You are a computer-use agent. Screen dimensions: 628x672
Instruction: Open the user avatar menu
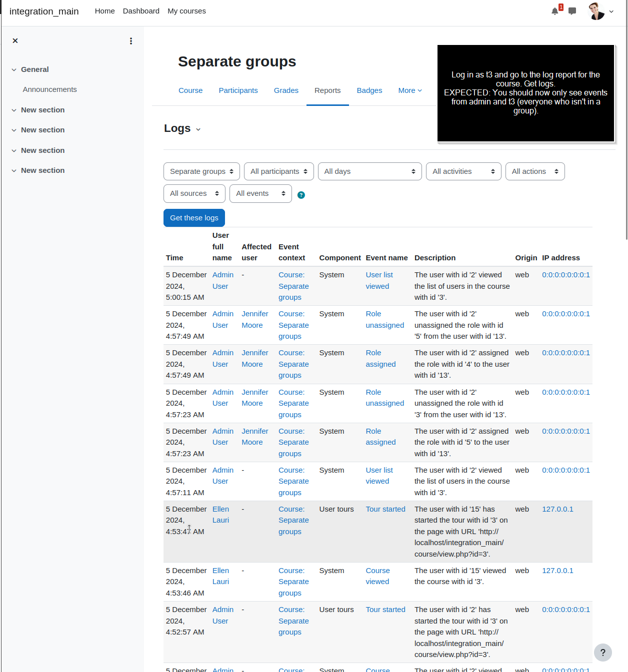[596, 11]
